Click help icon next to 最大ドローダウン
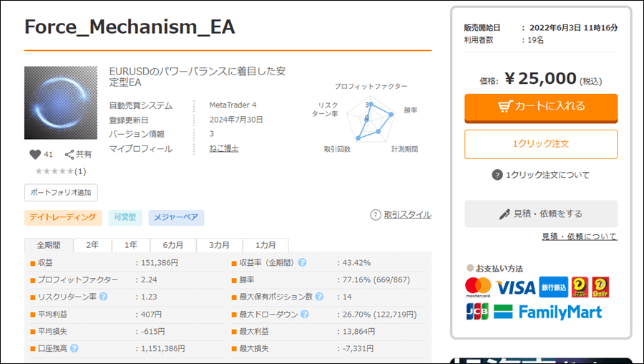The height and width of the screenshot is (364, 644). [x=305, y=315]
